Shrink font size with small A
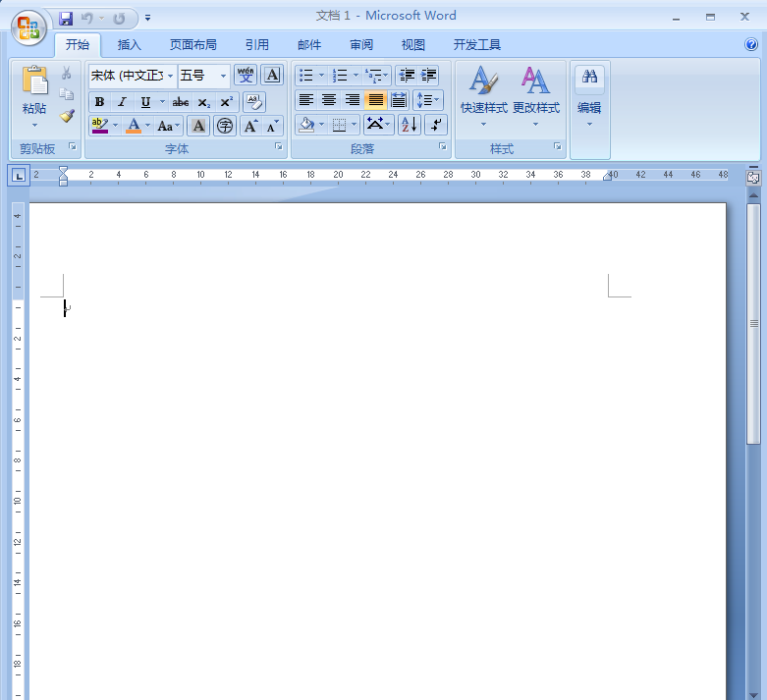The width and height of the screenshot is (767, 700). pyautogui.click(x=272, y=127)
